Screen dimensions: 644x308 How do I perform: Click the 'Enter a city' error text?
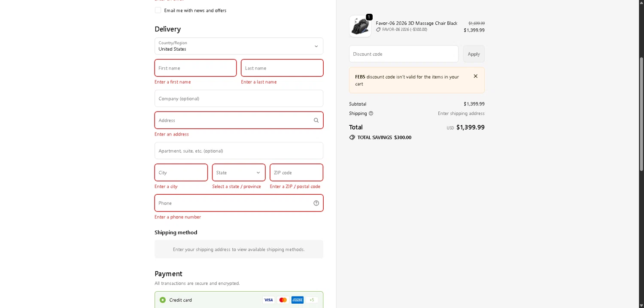(166, 187)
